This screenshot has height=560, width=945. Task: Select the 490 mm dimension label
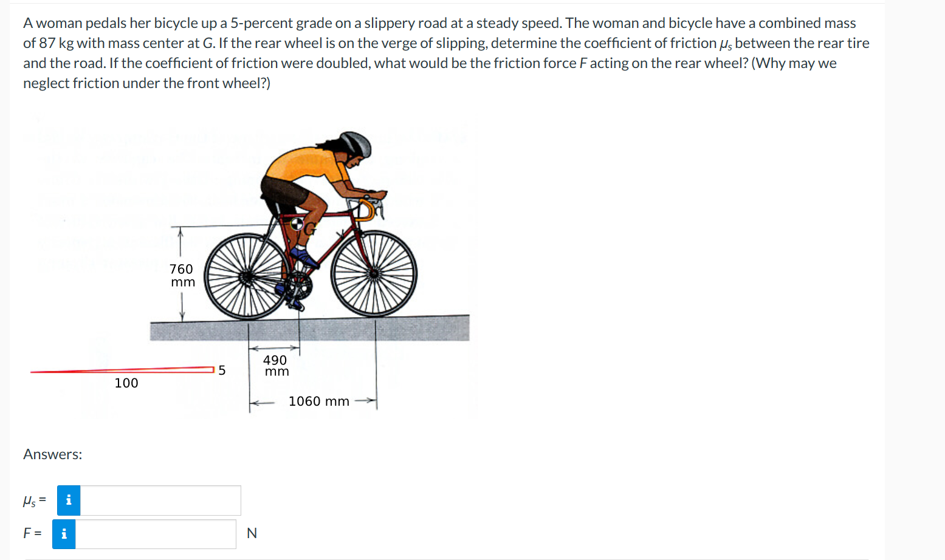[275, 365]
